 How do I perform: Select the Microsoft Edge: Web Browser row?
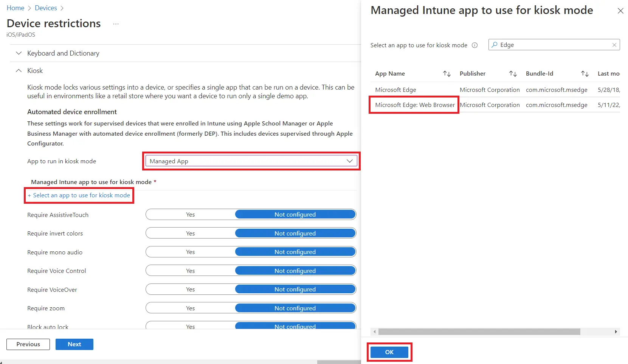pos(415,105)
